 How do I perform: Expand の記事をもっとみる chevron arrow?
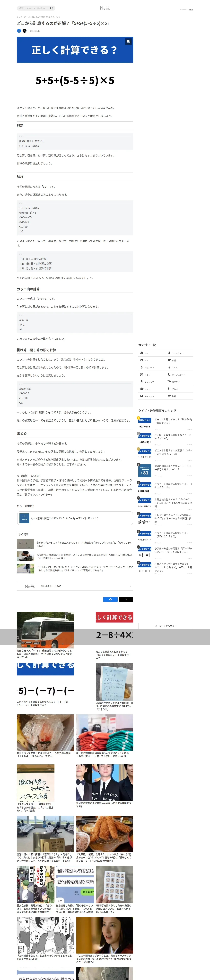(130, 586)
